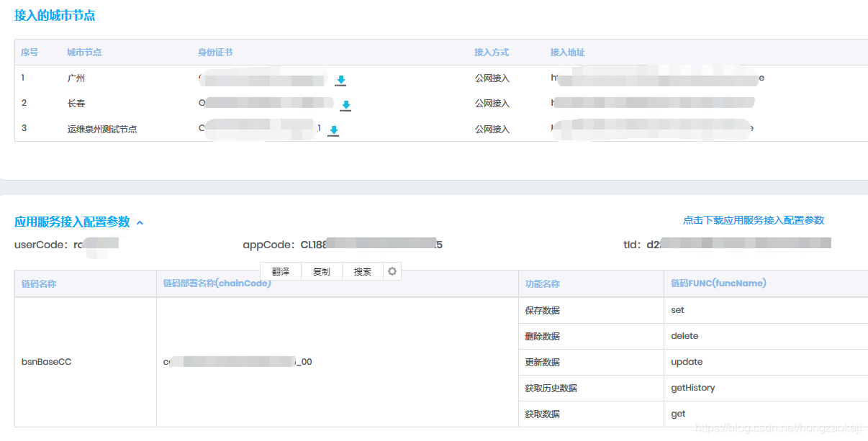The height and width of the screenshot is (441, 868).
Task: Select serial number 3 cell
Action: (x=24, y=128)
